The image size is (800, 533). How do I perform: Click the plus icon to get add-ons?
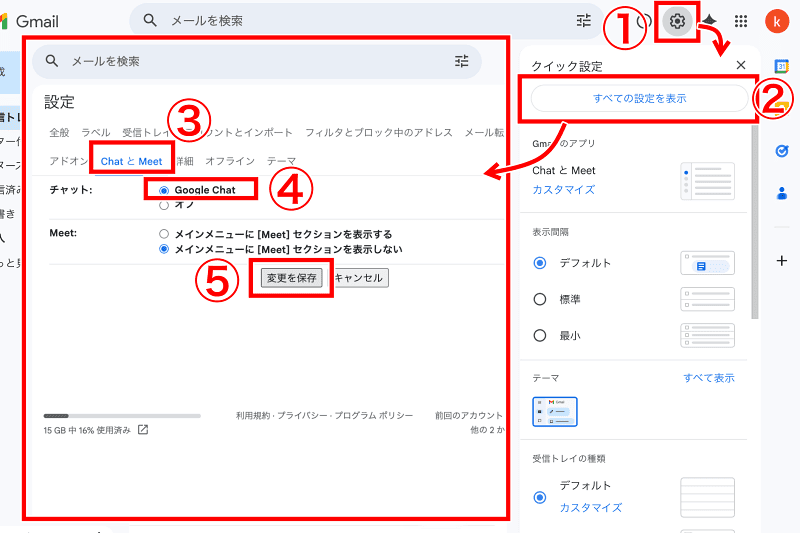pos(782,261)
